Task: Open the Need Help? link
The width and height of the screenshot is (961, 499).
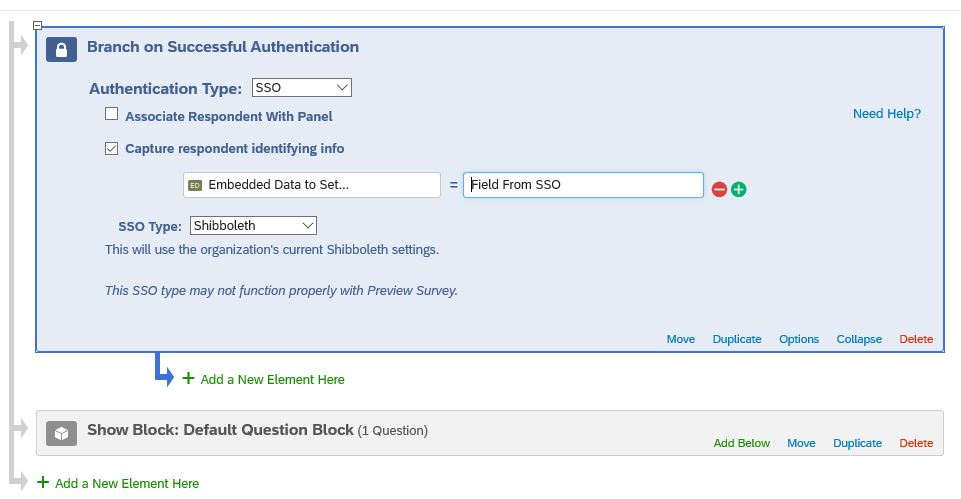Action: [x=886, y=114]
